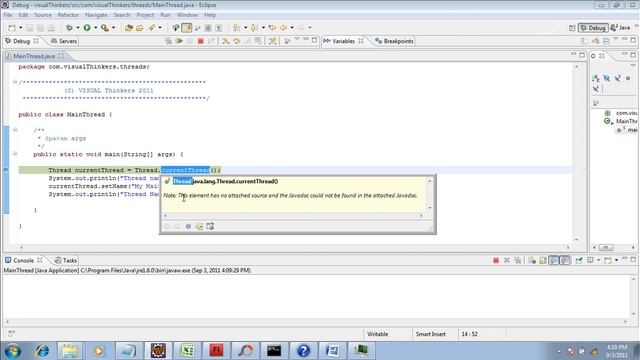Click Drop to Frame debug icon
640x360 pixels.
click(x=258, y=41)
